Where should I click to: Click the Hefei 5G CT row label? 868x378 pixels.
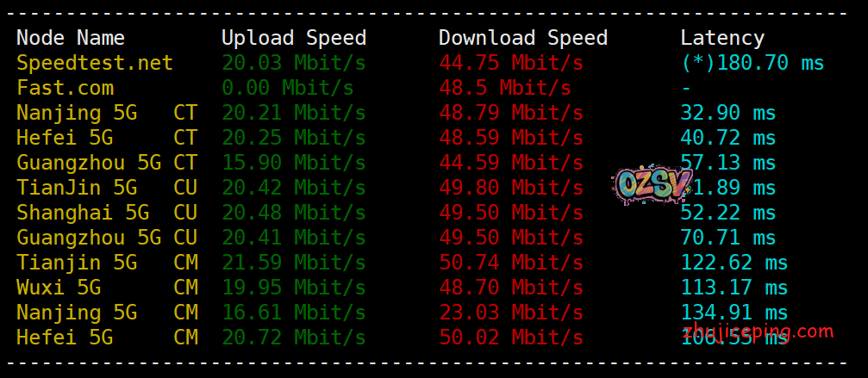(107, 138)
